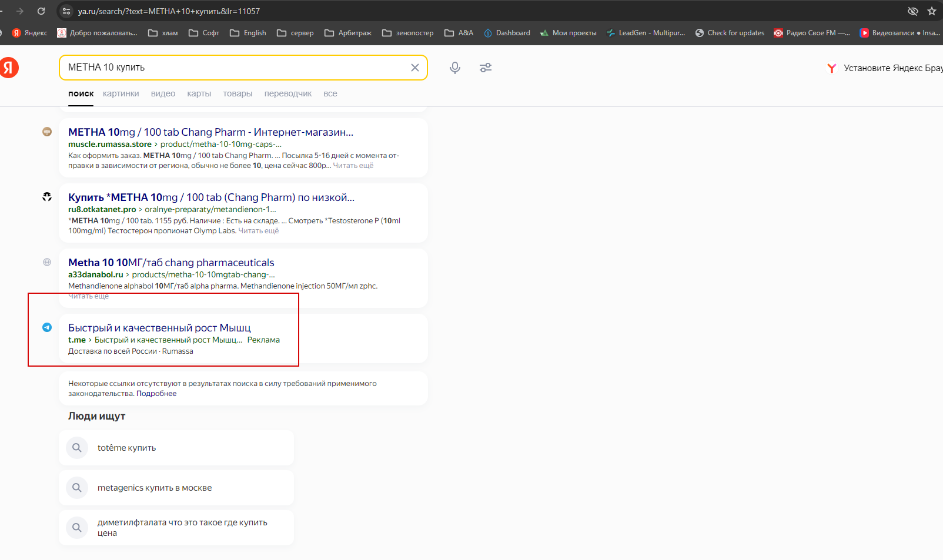The width and height of the screenshot is (943, 560).
Task: Open the Dashboard bookmark
Action: pos(507,33)
